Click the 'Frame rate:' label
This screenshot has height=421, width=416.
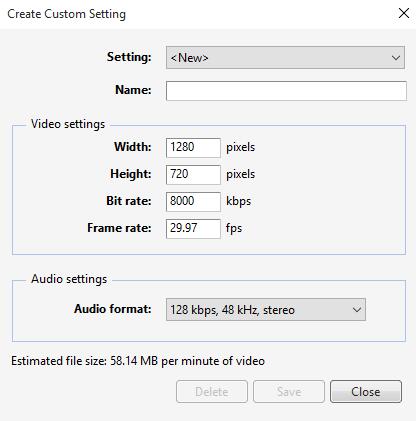pyautogui.click(x=119, y=228)
